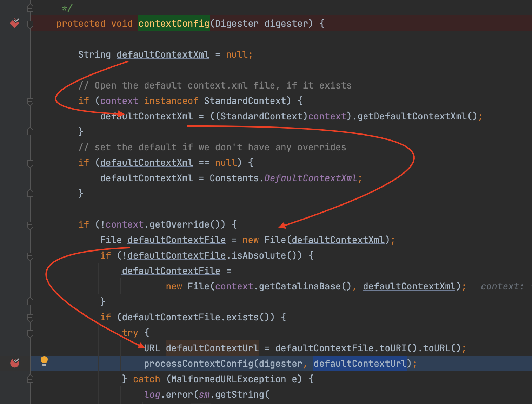Screen dimensions: 532x404
Task: Click the toURL() method call
Action: click(442, 348)
